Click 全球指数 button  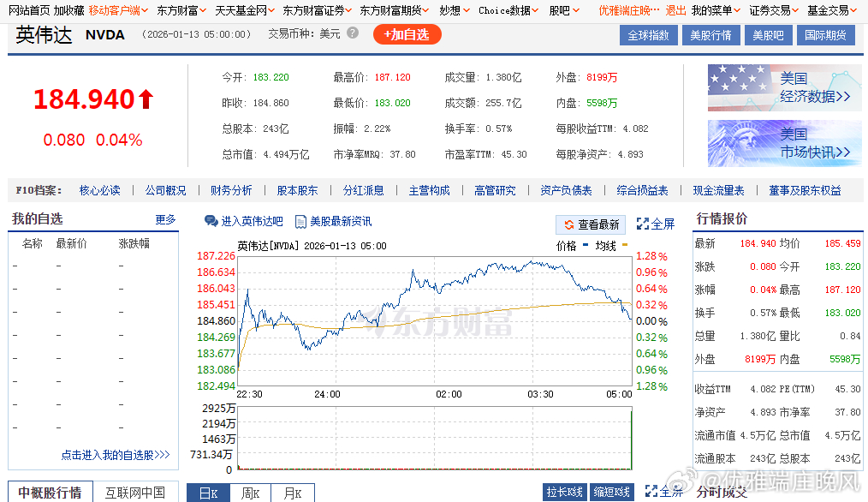(x=649, y=35)
